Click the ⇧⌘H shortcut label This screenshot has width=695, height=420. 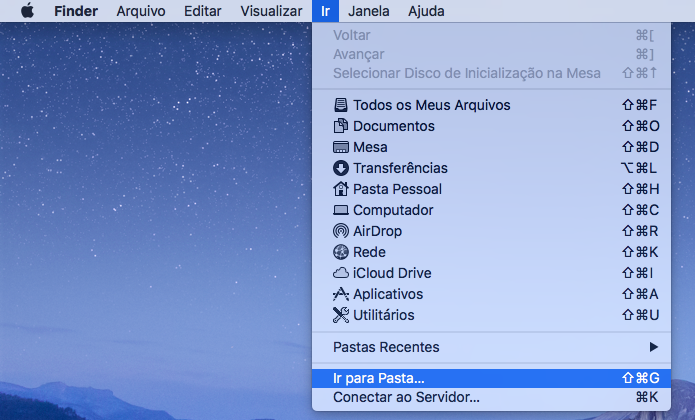coord(640,189)
